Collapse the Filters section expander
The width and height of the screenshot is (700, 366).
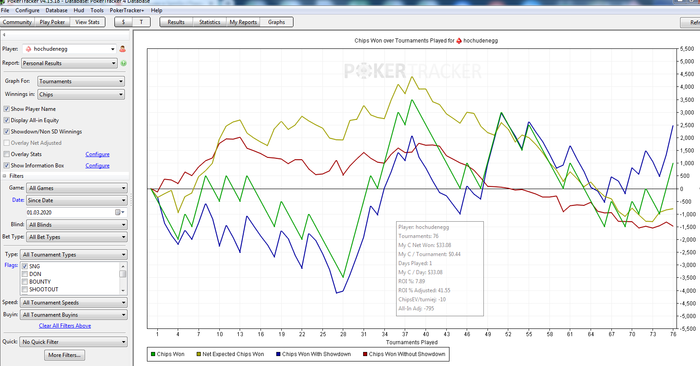4,176
